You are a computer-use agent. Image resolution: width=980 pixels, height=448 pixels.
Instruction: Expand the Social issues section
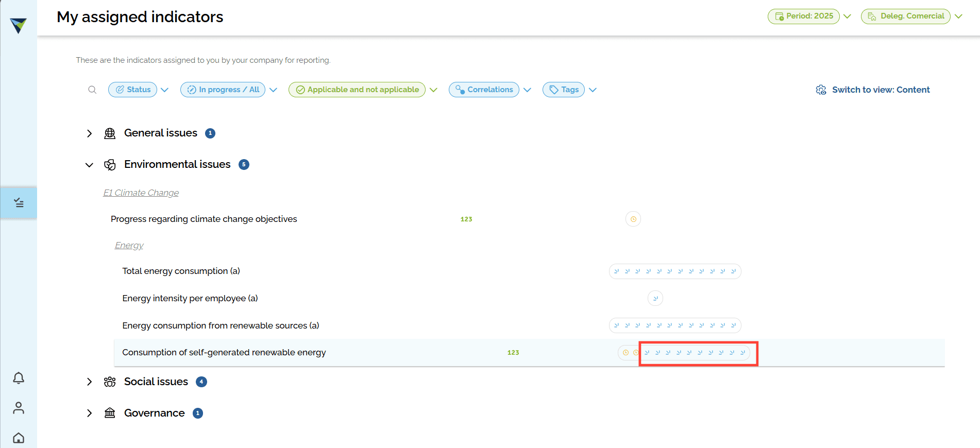pyautogui.click(x=90, y=382)
